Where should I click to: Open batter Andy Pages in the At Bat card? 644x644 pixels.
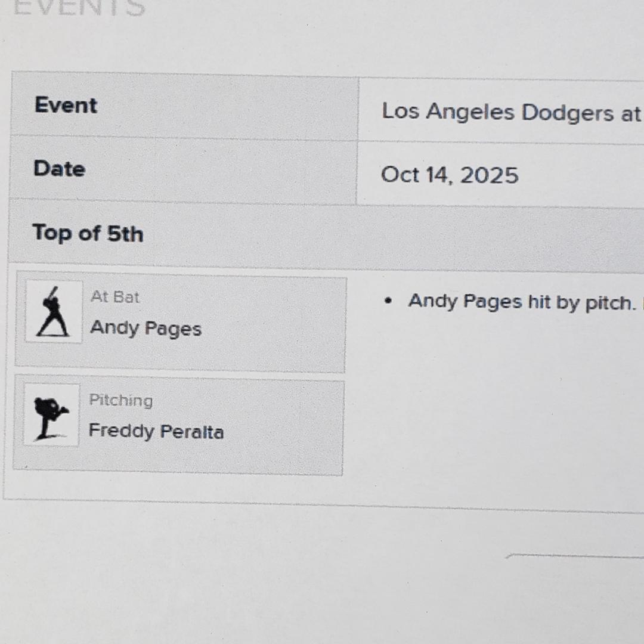click(145, 329)
